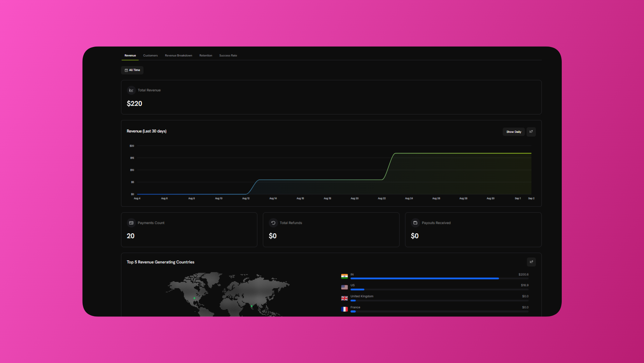Select the Retention tab

(x=206, y=55)
